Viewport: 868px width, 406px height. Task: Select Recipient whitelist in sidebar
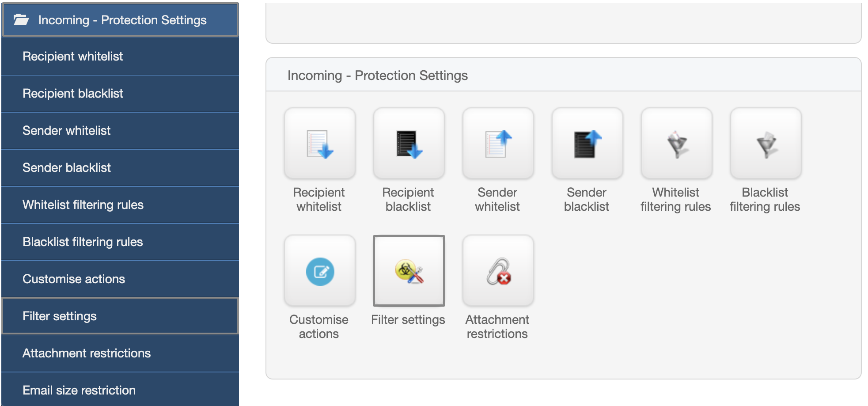point(120,56)
